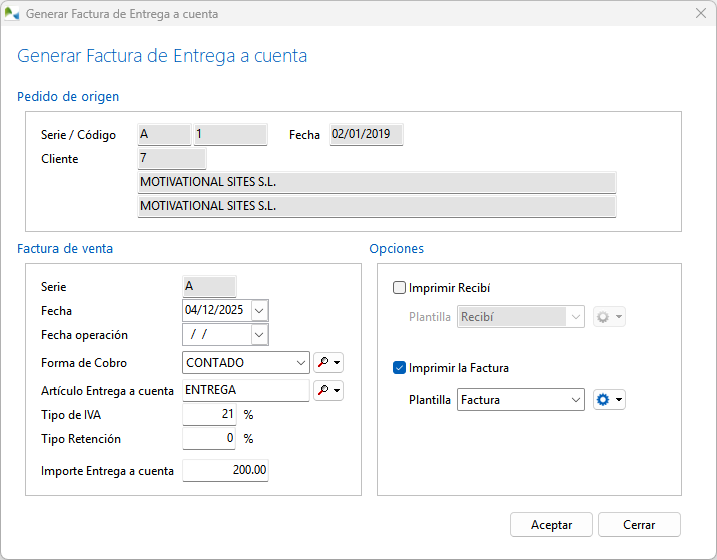Click the Tipo Retención field
The image size is (717, 560).
click(209, 438)
